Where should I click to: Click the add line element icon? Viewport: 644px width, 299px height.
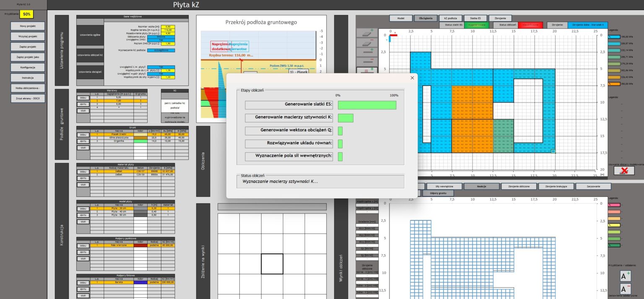(366, 53)
